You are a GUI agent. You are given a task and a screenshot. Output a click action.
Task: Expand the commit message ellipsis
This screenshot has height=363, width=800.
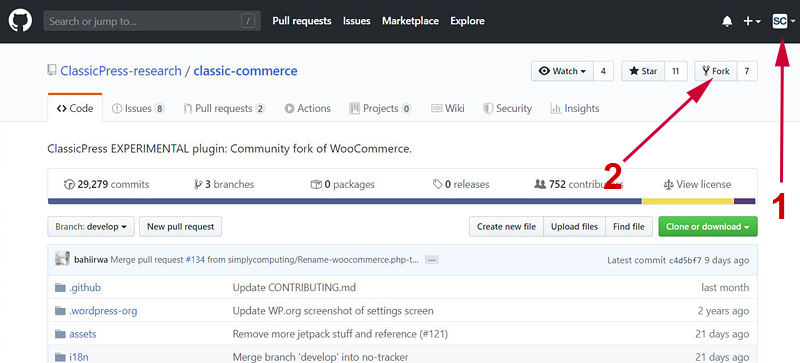pyautogui.click(x=432, y=260)
